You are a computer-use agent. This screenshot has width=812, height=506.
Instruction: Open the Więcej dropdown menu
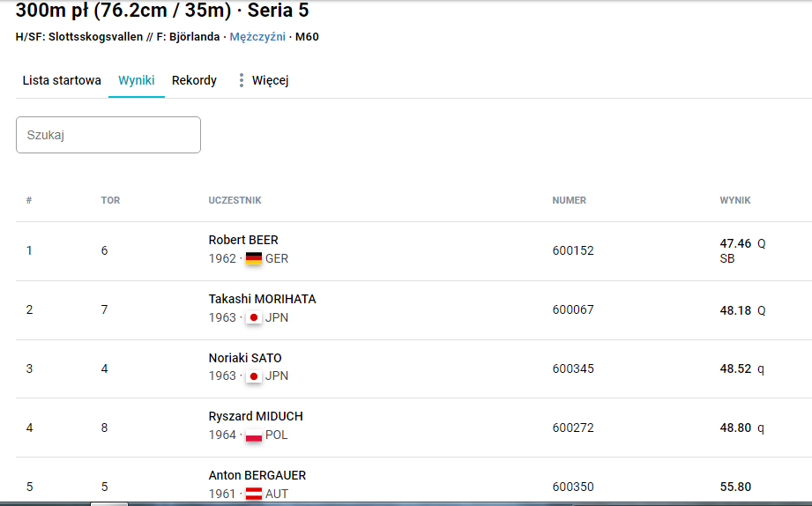coord(270,80)
